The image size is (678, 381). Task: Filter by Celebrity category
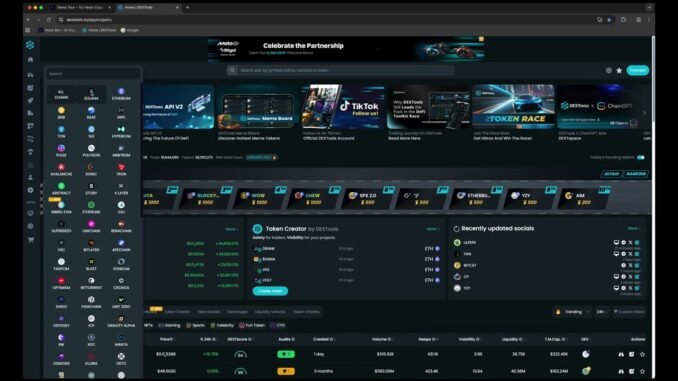[222, 325]
